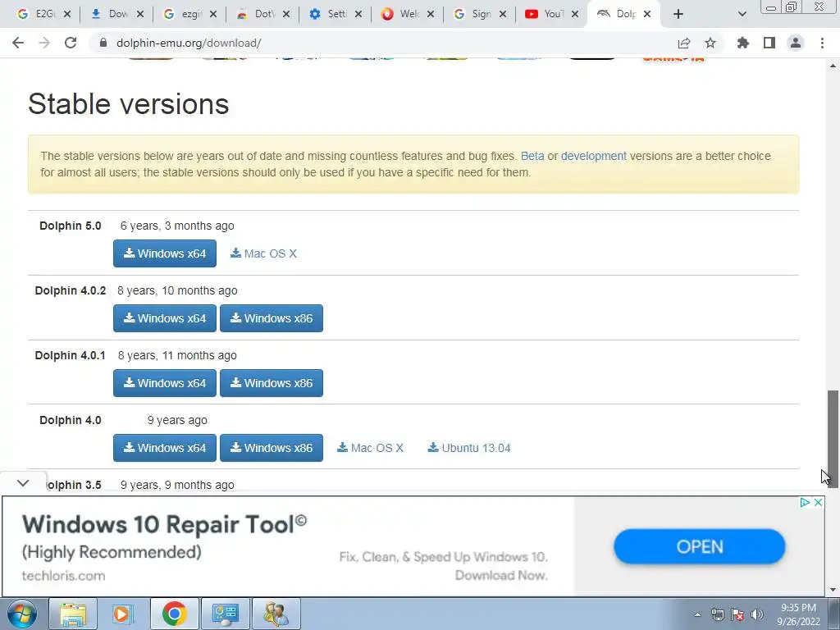Download Dolphin 4.0 Windows x64

164,448
